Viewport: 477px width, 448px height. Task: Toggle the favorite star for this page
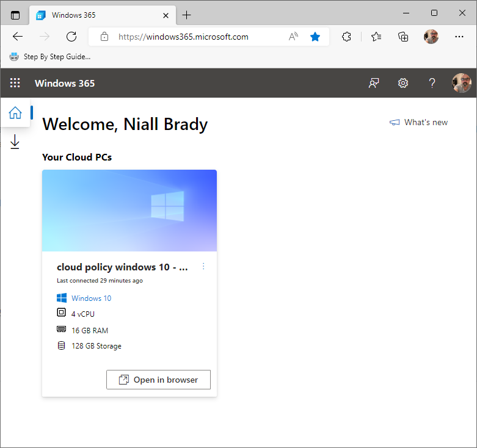point(315,37)
